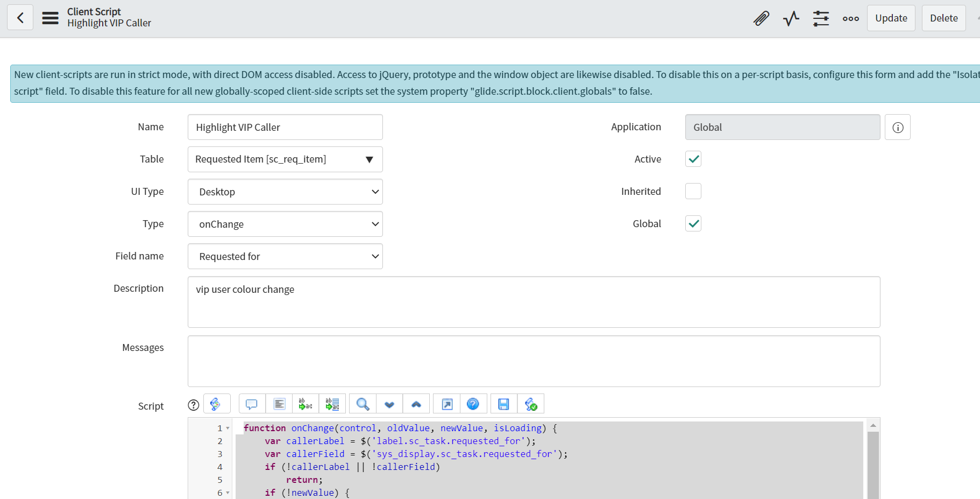This screenshot has height=499, width=980.
Task: Open the More Options ellipsis icon
Action: (850, 18)
